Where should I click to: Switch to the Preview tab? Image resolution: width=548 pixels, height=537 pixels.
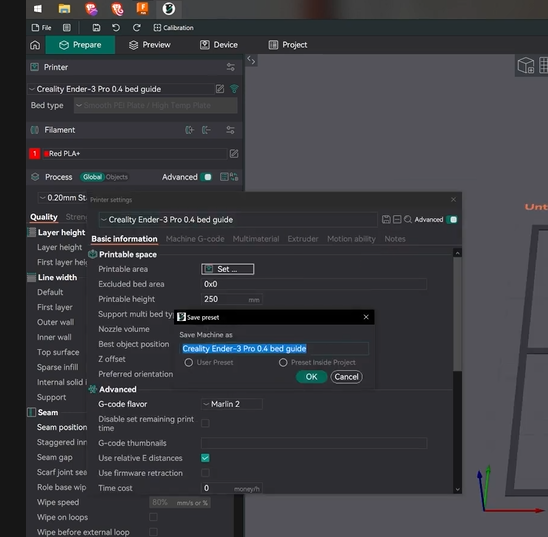coord(150,45)
